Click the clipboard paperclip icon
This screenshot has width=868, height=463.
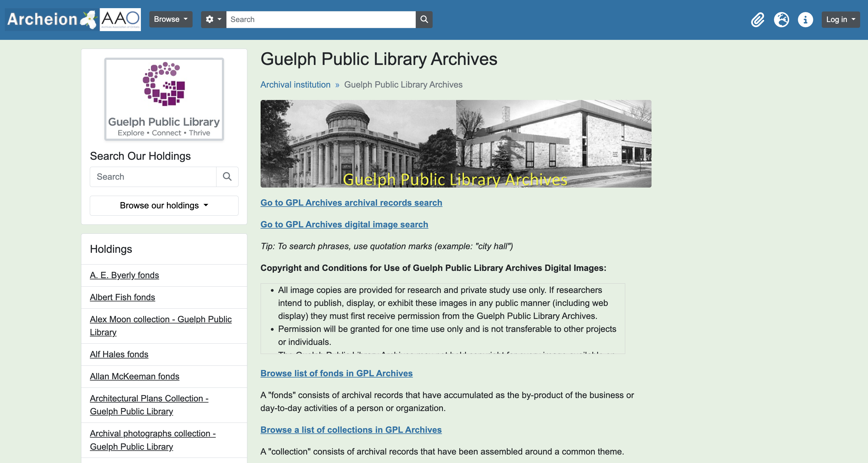tap(757, 20)
